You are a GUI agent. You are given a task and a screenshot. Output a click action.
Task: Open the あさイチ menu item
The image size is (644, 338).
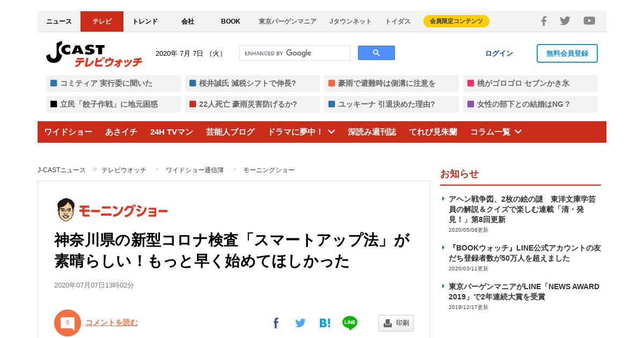(121, 132)
